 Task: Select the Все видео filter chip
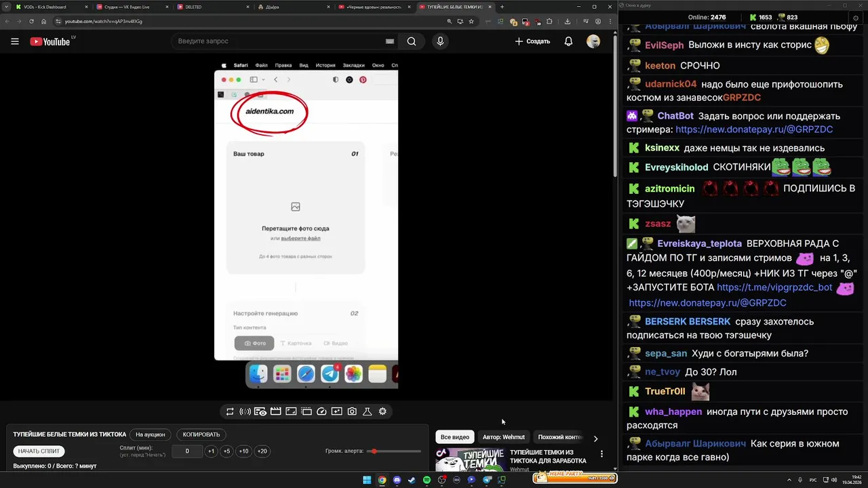point(455,437)
